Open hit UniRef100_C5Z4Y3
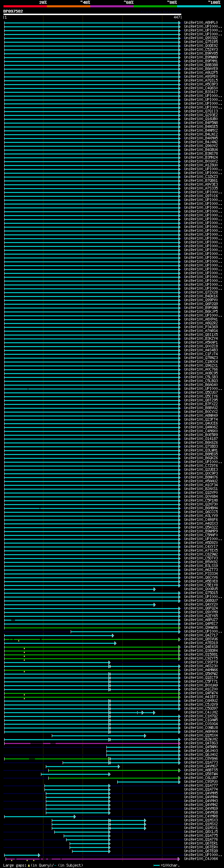 (201, 50)
